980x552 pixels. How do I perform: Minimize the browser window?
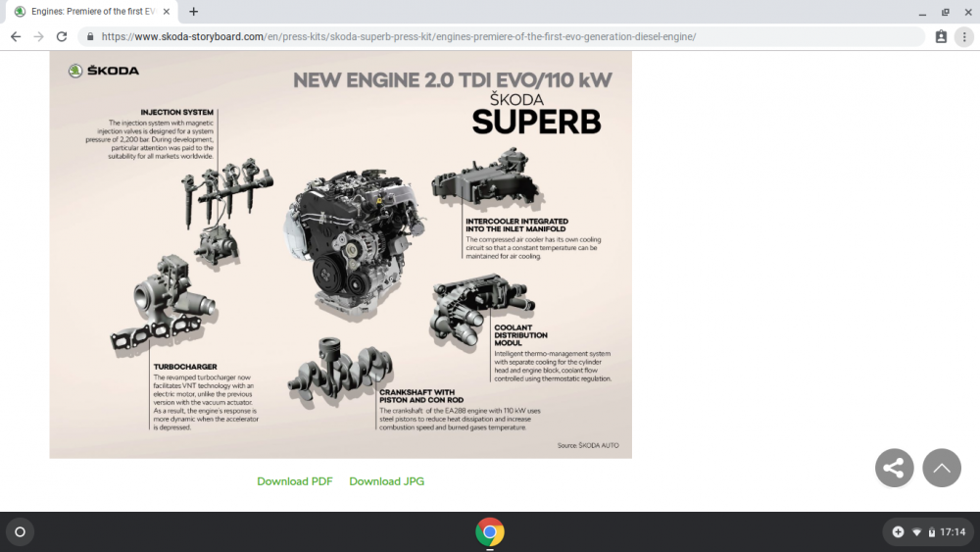coord(922,12)
